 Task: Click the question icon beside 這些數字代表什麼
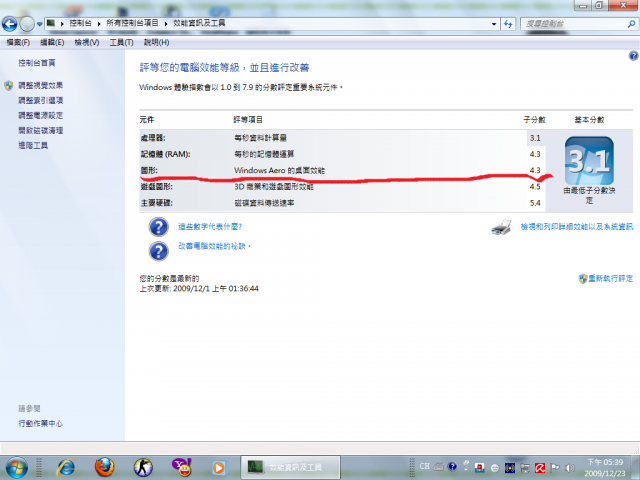click(x=158, y=227)
